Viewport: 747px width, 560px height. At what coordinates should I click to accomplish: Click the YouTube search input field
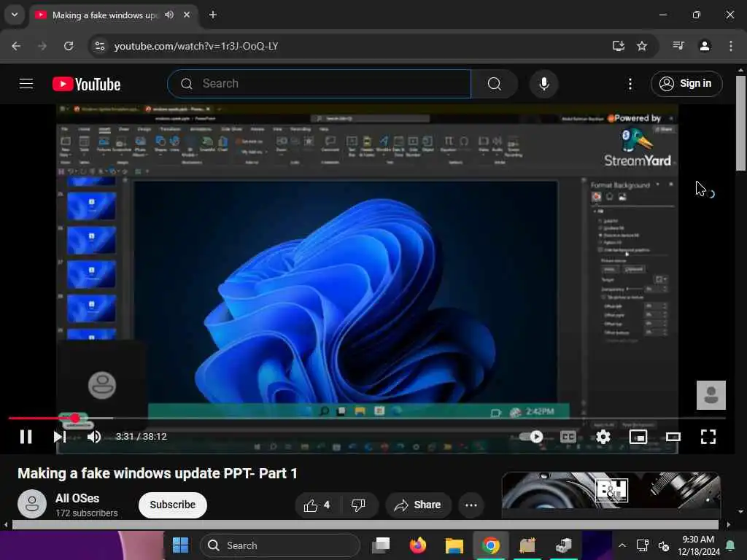click(320, 84)
